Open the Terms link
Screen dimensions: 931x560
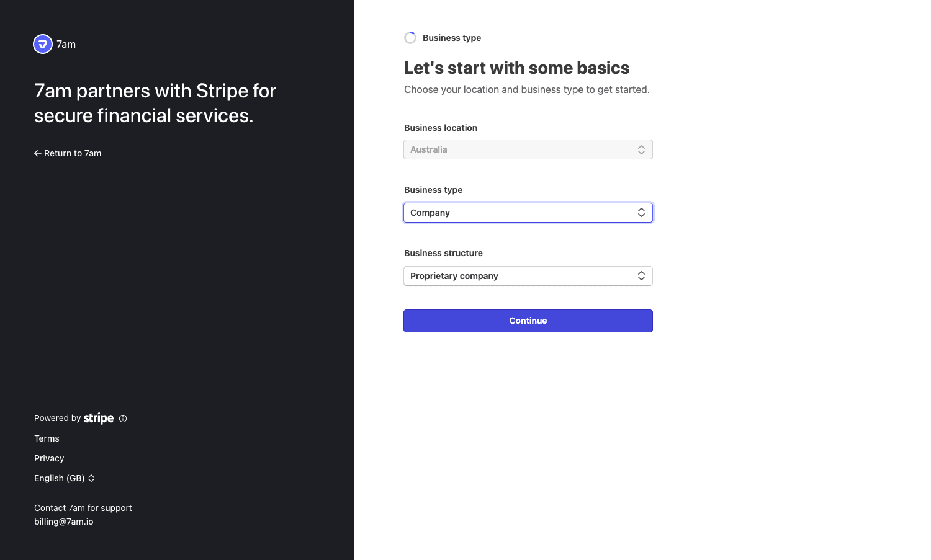coord(47,438)
